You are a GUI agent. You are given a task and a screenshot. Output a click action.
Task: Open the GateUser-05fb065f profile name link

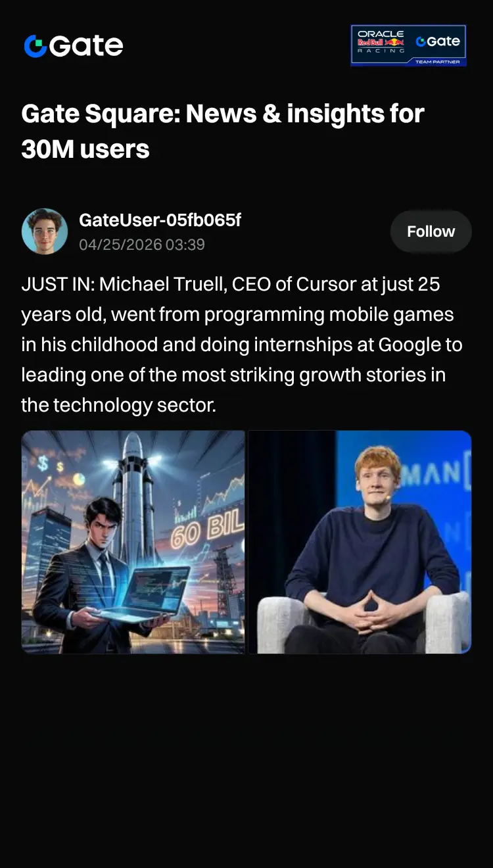point(160,220)
